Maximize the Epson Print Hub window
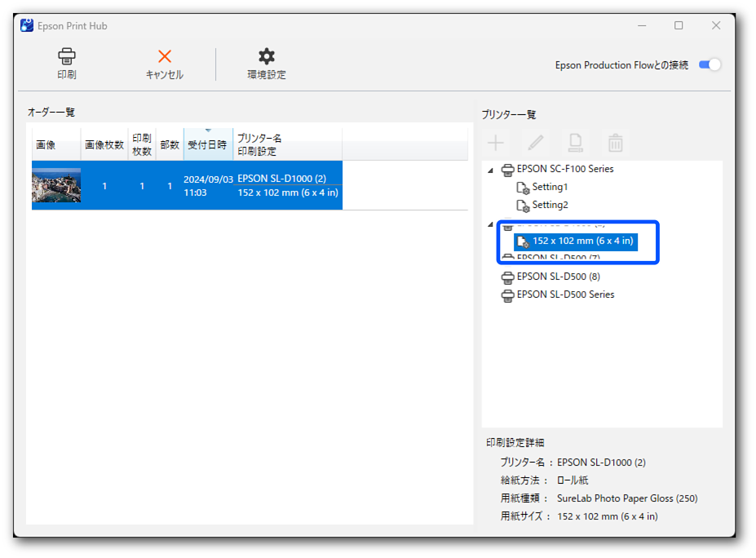Viewport: 756px width, 558px height. pyautogui.click(x=679, y=26)
